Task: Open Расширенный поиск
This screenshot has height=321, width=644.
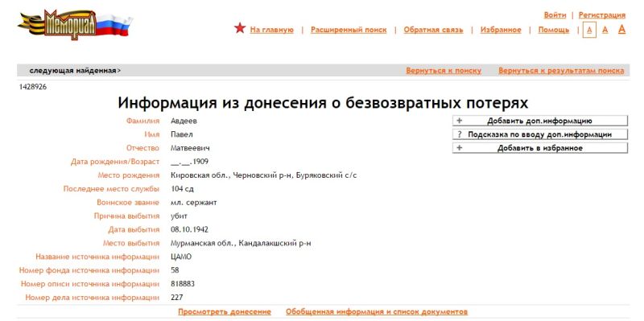Action: (x=349, y=30)
